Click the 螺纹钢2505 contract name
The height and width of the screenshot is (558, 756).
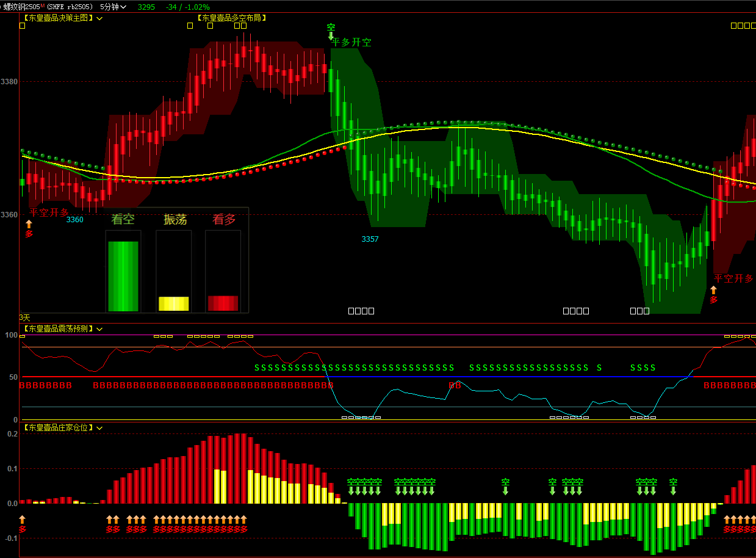21,7
